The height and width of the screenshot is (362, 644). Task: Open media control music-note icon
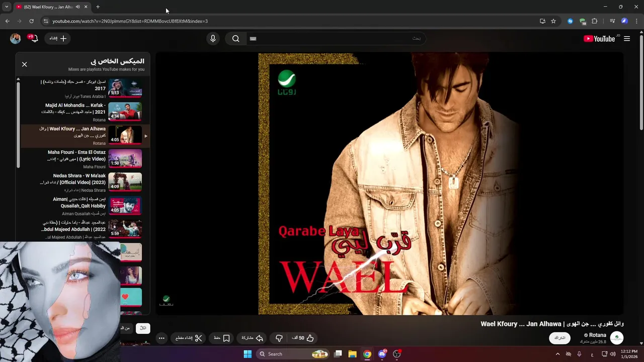pyautogui.click(x=612, y=21)
